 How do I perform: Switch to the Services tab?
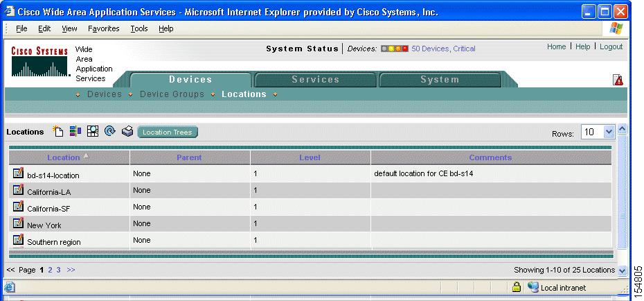pyautogui.click(x=316, y=80)
